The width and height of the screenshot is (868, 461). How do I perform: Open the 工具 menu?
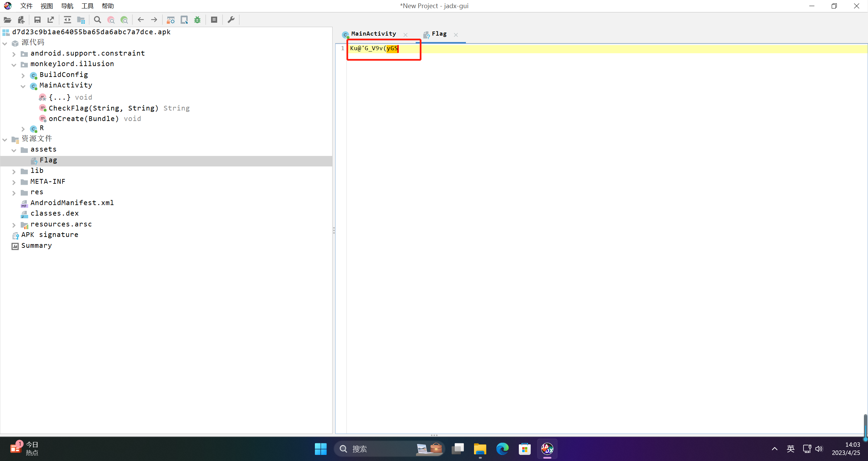(87, 6)
